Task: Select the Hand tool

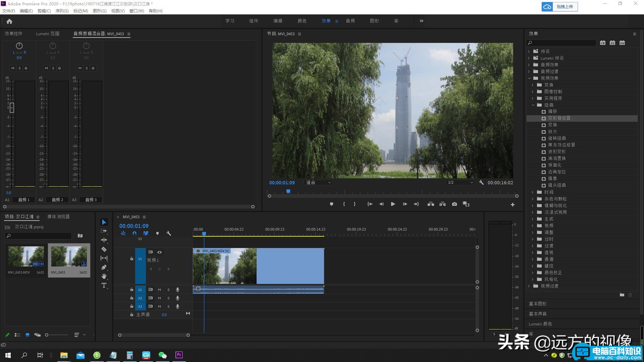Action: (104, 276)
